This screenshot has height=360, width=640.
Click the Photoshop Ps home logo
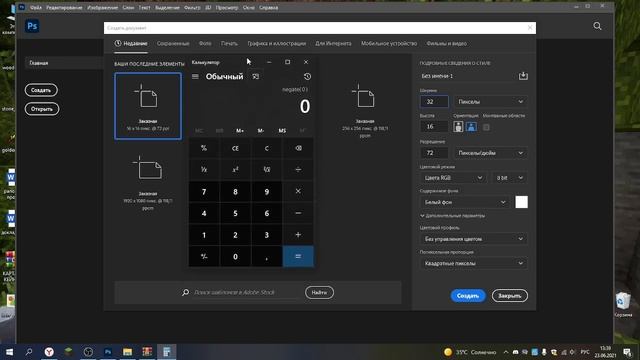[32, 26]
